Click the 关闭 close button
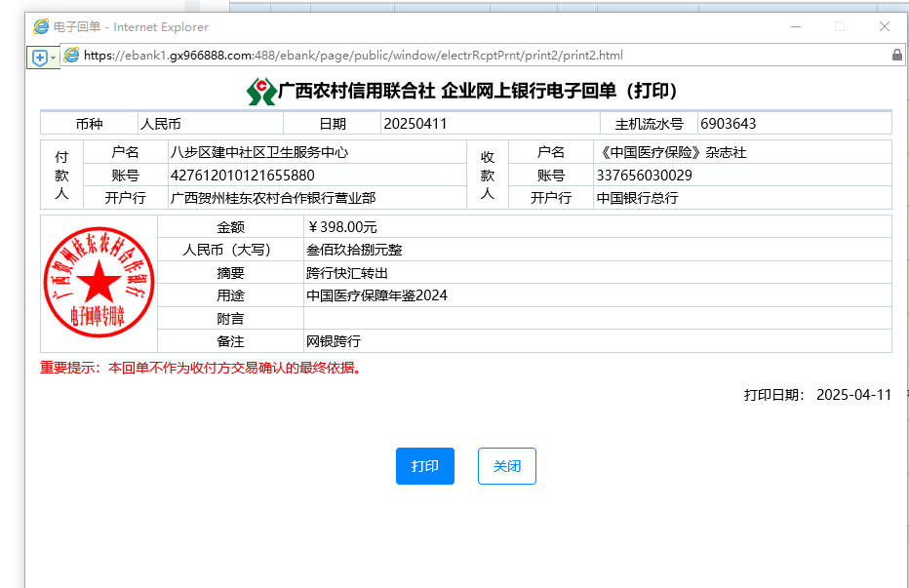Screen dimensions: 909x588 coord(506,466)
